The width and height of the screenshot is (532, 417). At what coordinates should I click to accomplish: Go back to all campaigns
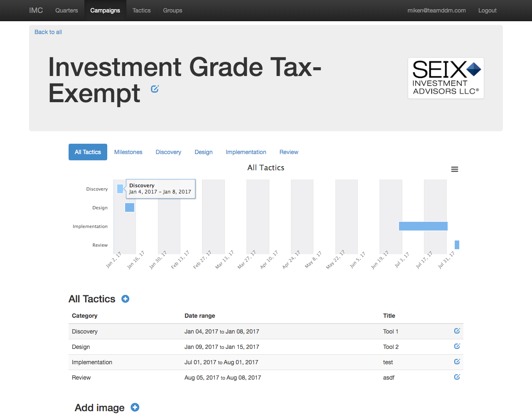[x=48, y=32]
